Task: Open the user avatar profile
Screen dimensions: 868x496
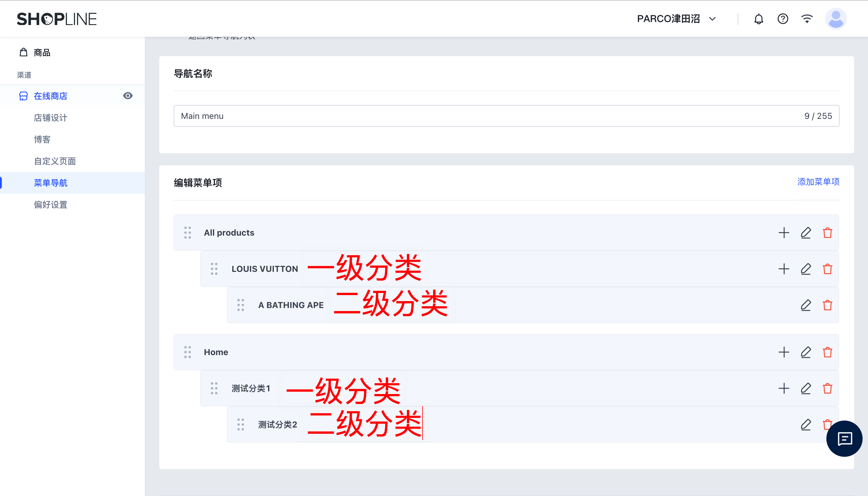Action: [x=835, y=19]
